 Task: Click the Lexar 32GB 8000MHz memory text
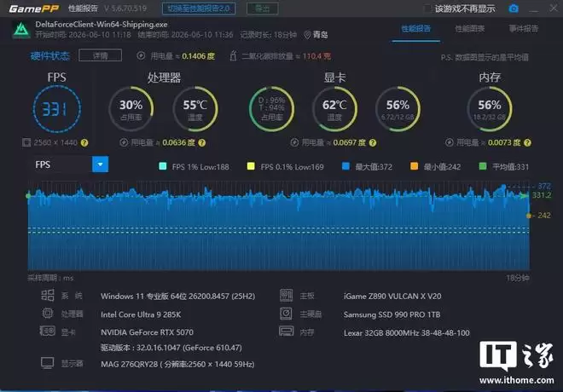(406, 333)
